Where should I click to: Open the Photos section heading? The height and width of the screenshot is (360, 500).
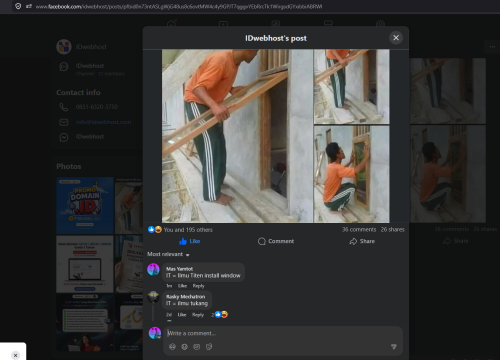(x=69, y=166)
